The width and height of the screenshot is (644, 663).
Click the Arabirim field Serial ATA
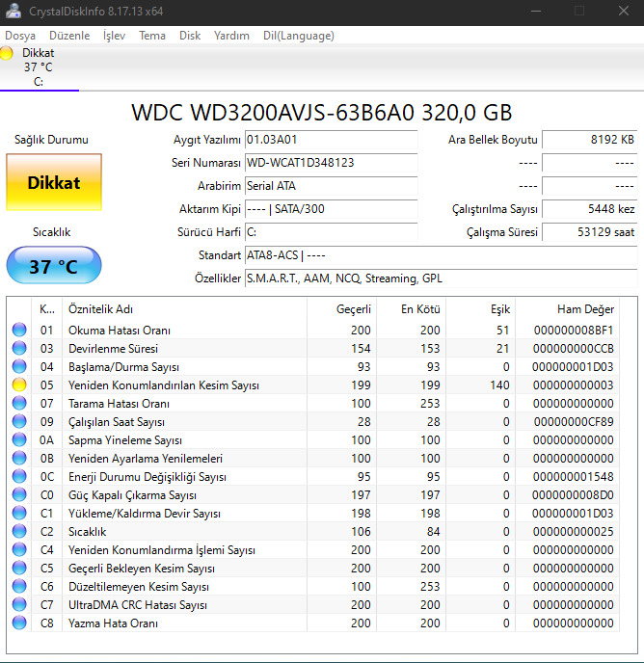pyautogui.click(x=332, y=186)
